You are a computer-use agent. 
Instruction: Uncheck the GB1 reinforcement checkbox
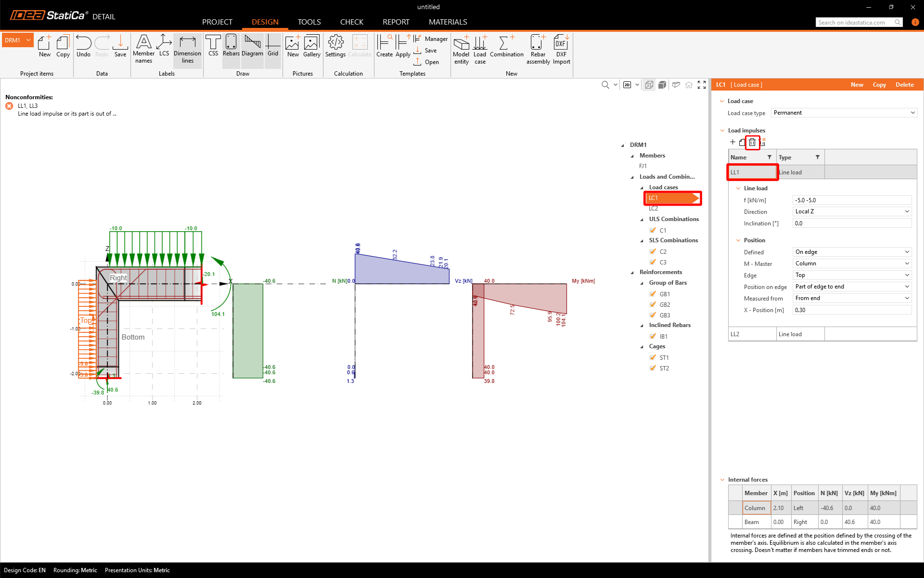tap(653, 294)
